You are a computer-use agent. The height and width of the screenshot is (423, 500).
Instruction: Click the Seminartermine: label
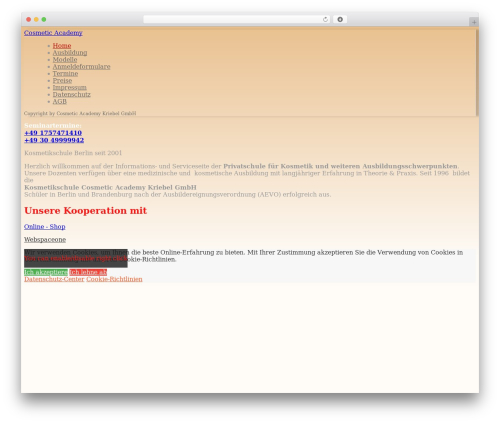[x=53, y=126]
